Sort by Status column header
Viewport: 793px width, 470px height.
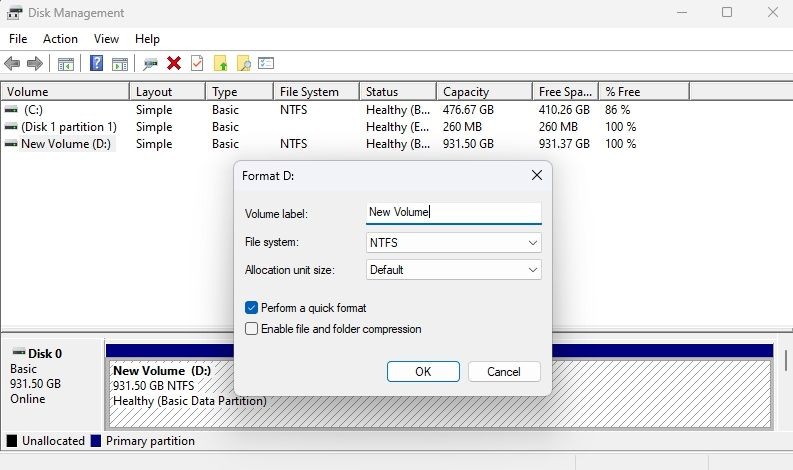398,92
